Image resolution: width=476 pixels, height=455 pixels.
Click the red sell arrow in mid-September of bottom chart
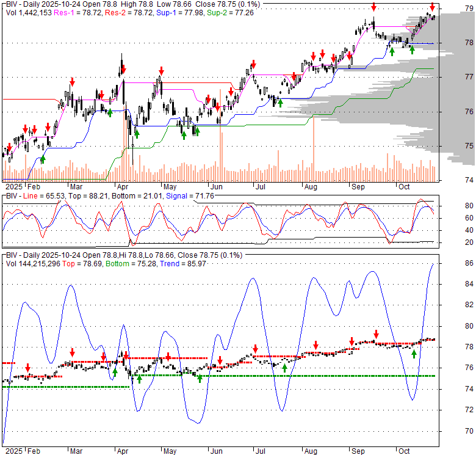(x=376, y=334)
